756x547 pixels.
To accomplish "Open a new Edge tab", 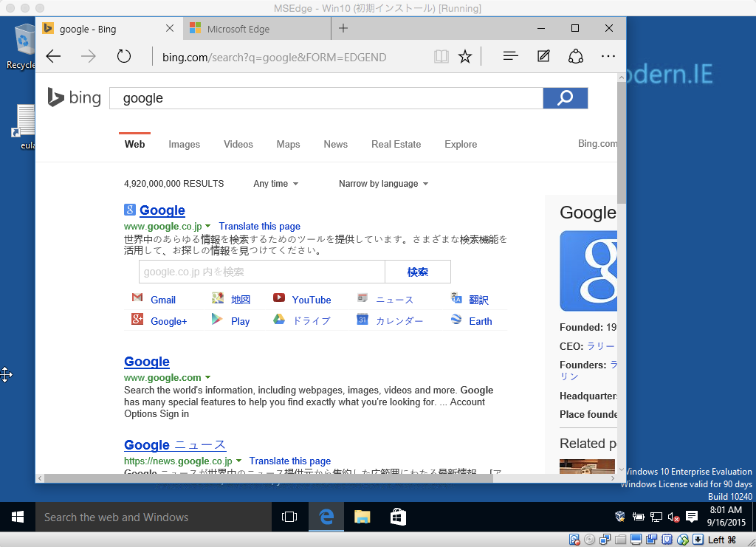I will [343, 29].
